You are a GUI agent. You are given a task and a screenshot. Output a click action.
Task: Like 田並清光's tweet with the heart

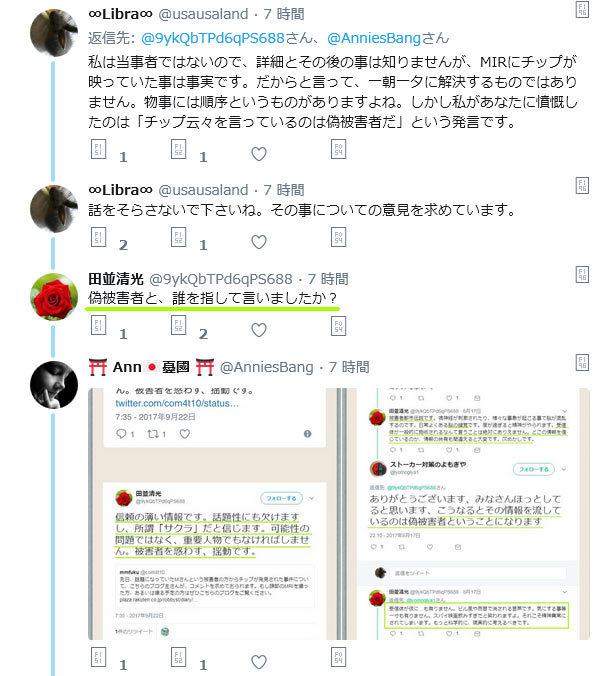pyautogui.click(x=259, y=330)
